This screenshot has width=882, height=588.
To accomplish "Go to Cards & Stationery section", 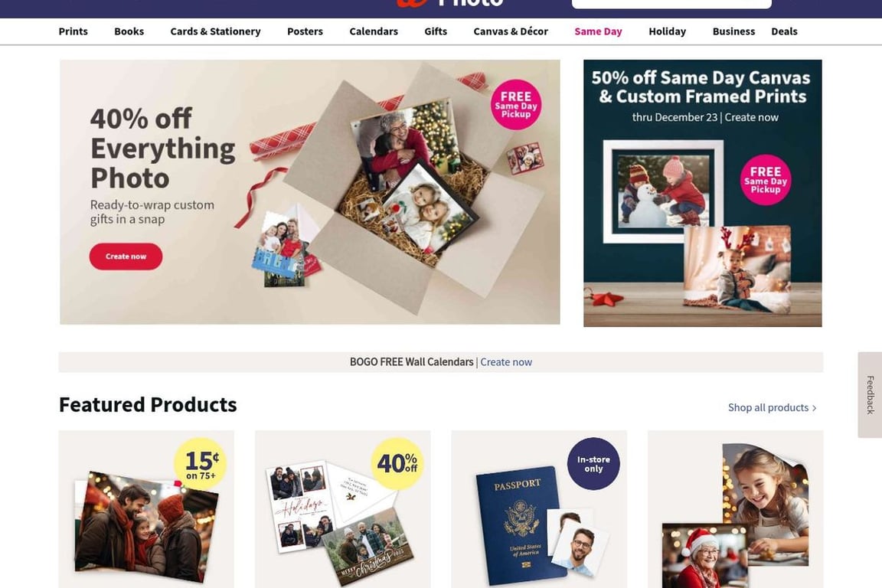I will (215, 31).
